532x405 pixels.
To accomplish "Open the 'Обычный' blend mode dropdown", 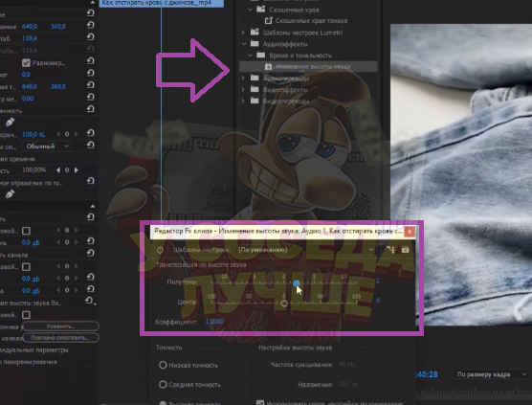I will 47,146.
